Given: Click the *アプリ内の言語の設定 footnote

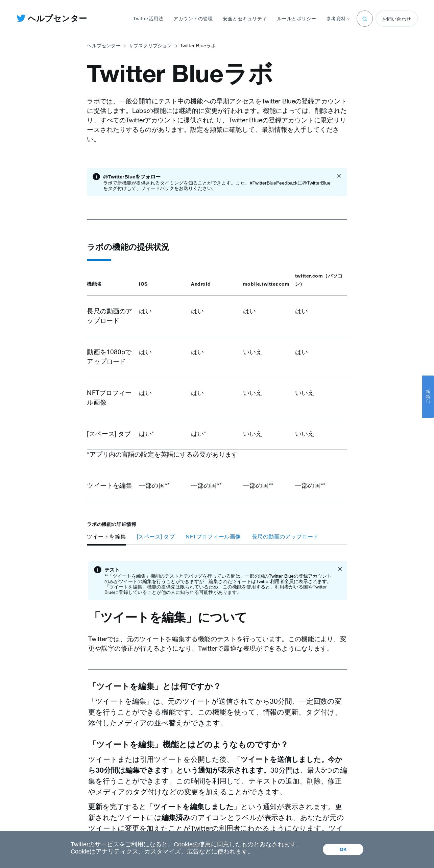Looking at the screenshot, I should point(162,454).
